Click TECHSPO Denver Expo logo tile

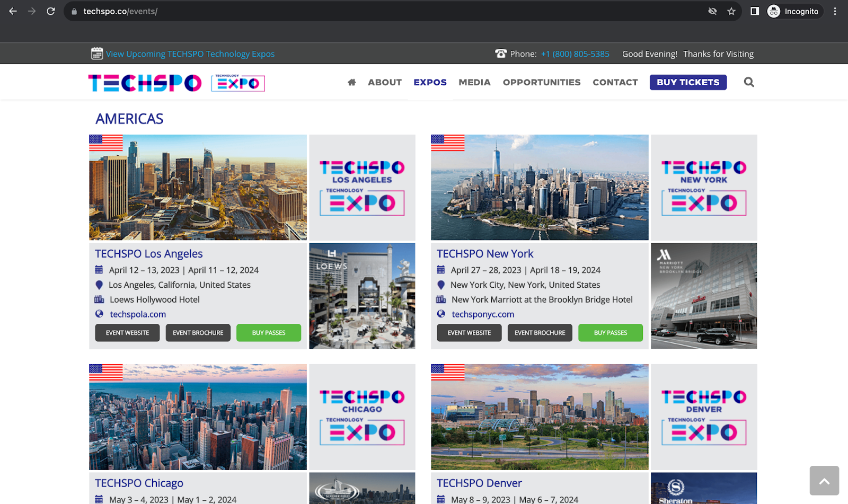pyautogui.click(x=704, y=417)
